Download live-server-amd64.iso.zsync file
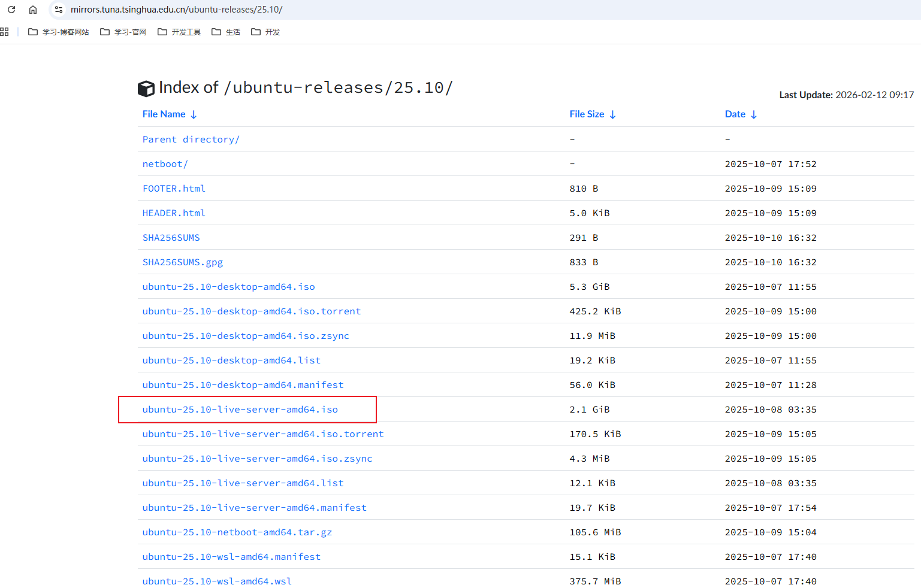Viewport: 921px width, 588px height. coord(257,459)
